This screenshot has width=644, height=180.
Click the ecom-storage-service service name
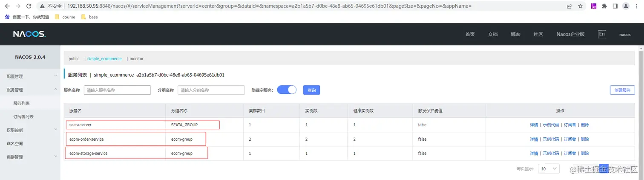[88, 153]
